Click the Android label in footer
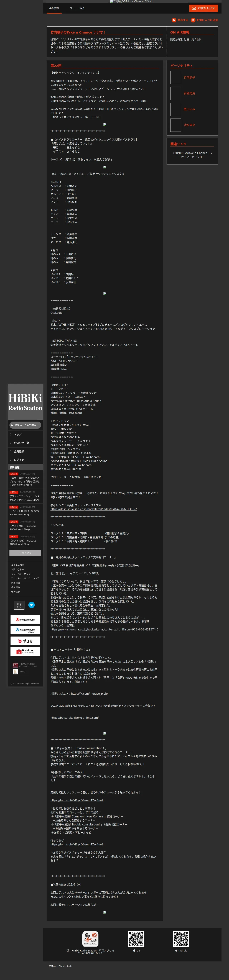Screen dimensions: 229x980 181,951
